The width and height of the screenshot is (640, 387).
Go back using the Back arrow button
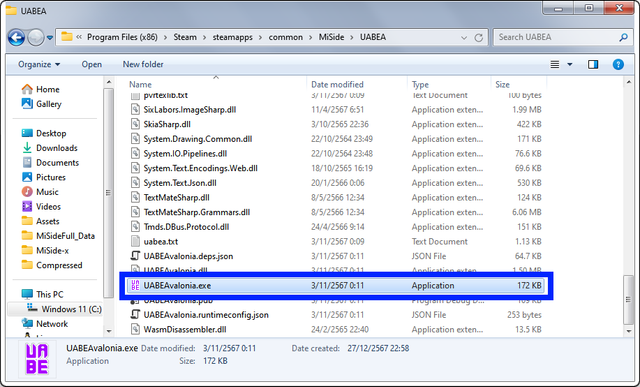coord(16,38)
